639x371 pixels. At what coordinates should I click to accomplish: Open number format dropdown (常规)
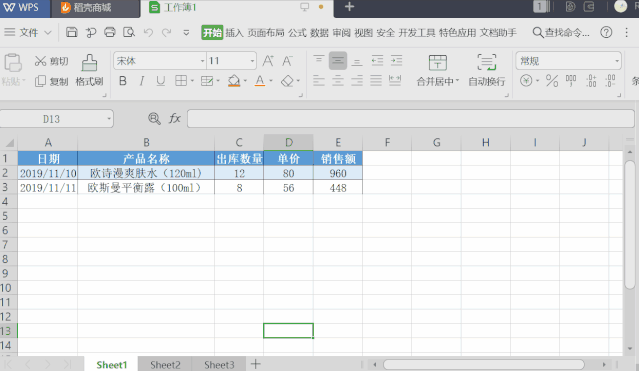point(617,61)
